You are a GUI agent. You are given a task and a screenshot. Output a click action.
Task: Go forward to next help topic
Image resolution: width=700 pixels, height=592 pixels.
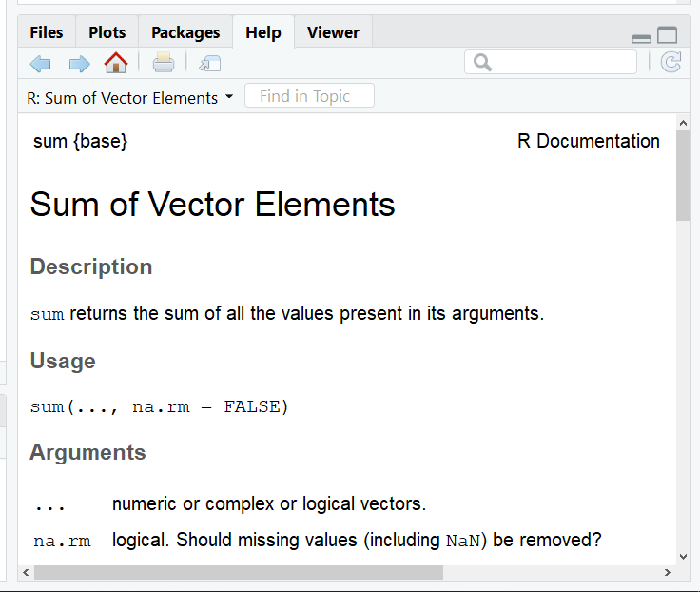coord(80,64)
